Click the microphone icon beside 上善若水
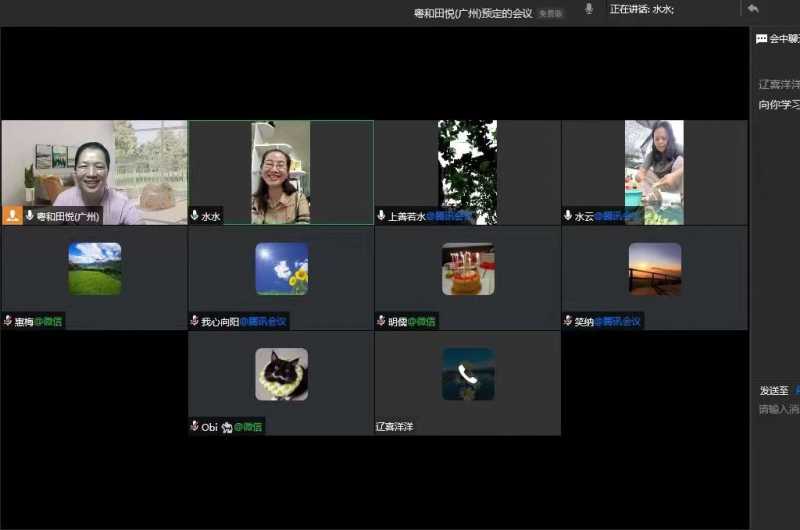The height and width of the screenshot is (530, 800). pyautogui.click(x=381, y=215)
